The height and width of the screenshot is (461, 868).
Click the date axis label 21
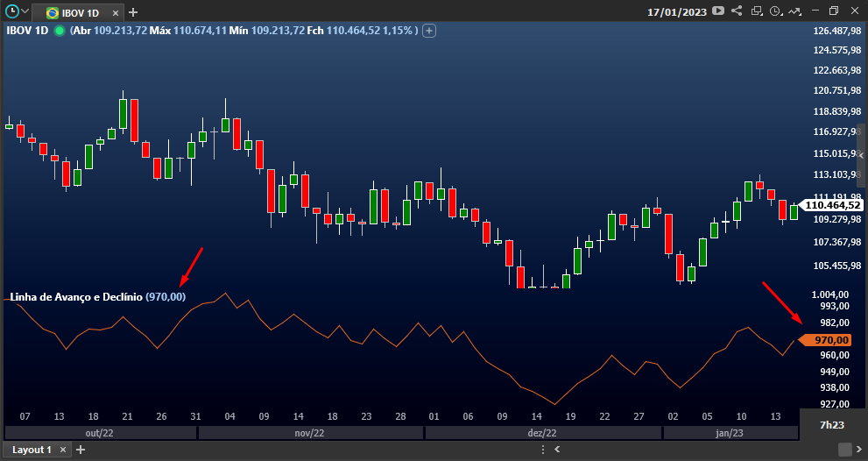pyautogui.click(x=127, y=416)
